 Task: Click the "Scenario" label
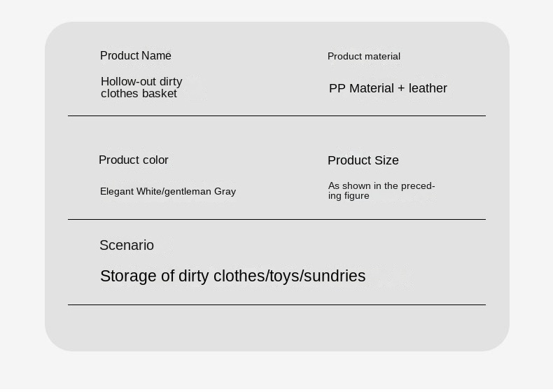[x=127, y=246]
